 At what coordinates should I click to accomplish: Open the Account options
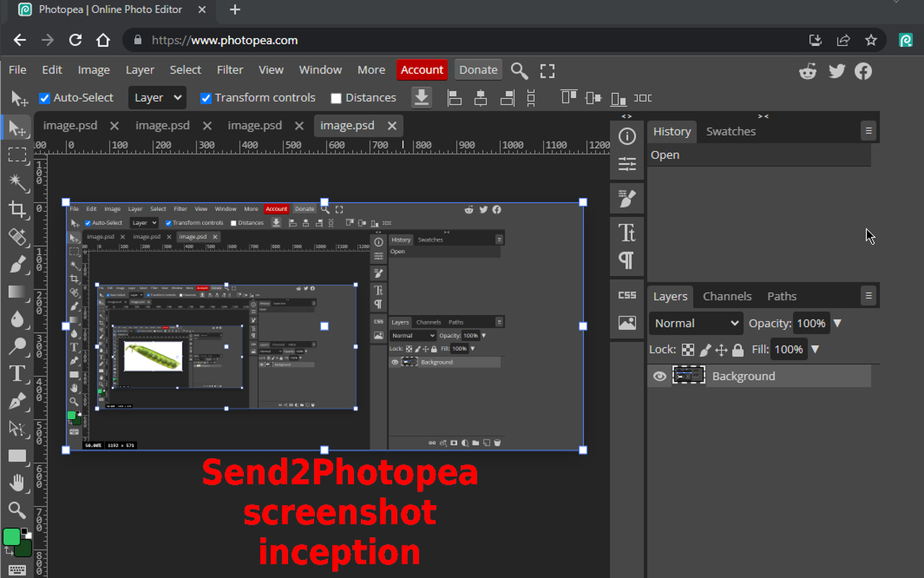point(422,69)
